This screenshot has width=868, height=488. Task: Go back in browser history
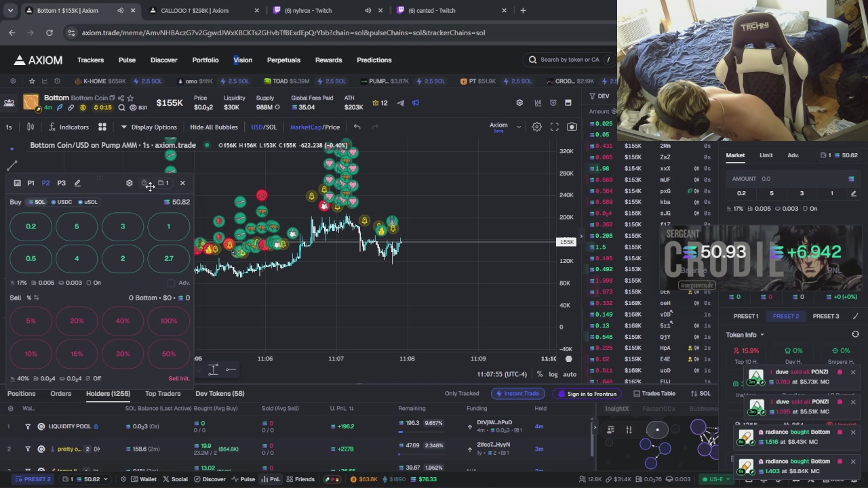tap(12, 33)
